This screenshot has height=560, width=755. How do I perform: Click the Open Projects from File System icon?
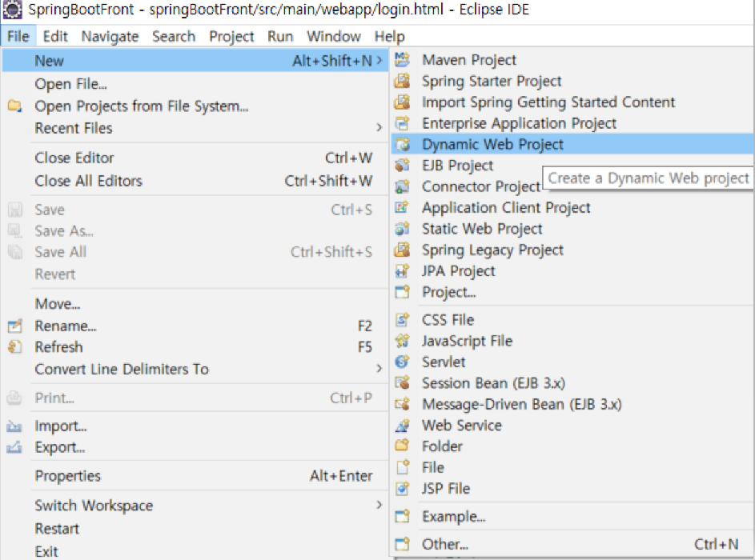(15, 106)
